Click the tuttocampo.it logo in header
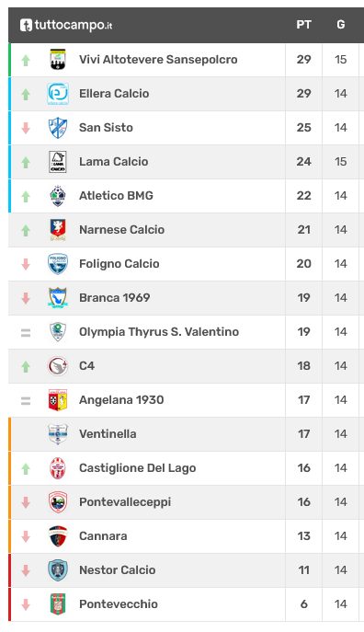The image size is (364, 632). 66,25
